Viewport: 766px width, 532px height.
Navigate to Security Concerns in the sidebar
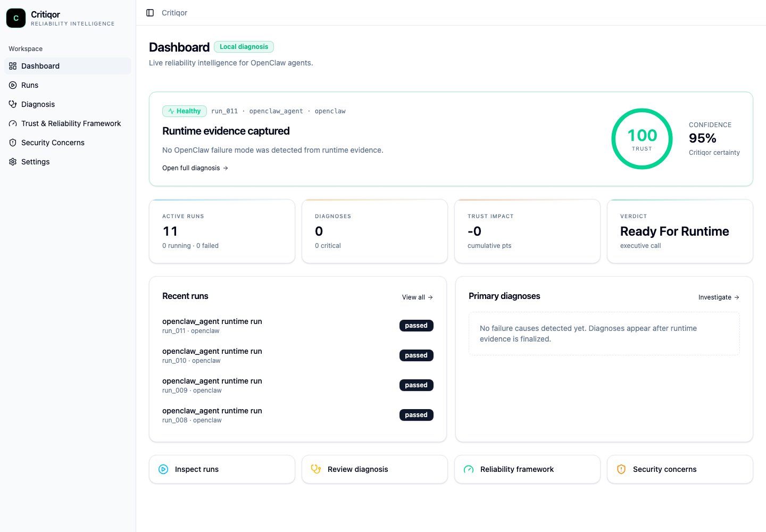(68, 143)
